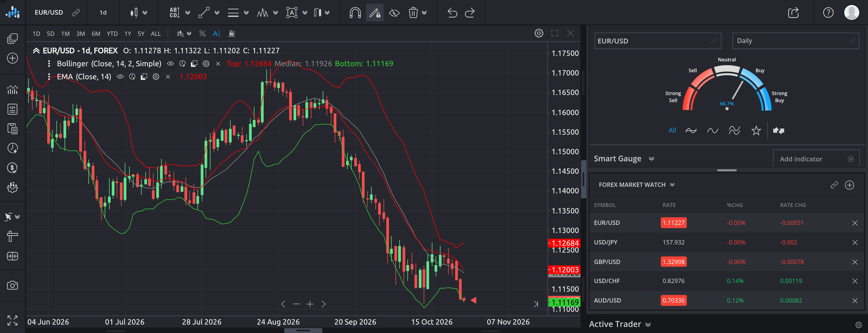Jump to latest bar arrow
The image size is (868, 333).
tap(536, 304)
